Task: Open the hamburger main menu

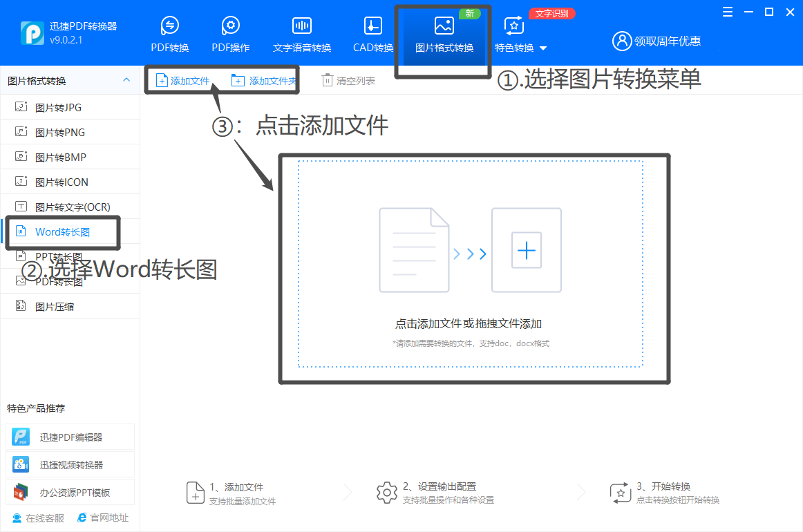Action: (727, 12)
